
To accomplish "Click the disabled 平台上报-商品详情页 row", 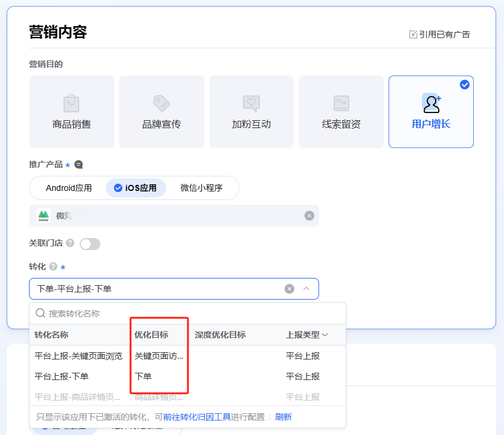I will tap(188, 397).
